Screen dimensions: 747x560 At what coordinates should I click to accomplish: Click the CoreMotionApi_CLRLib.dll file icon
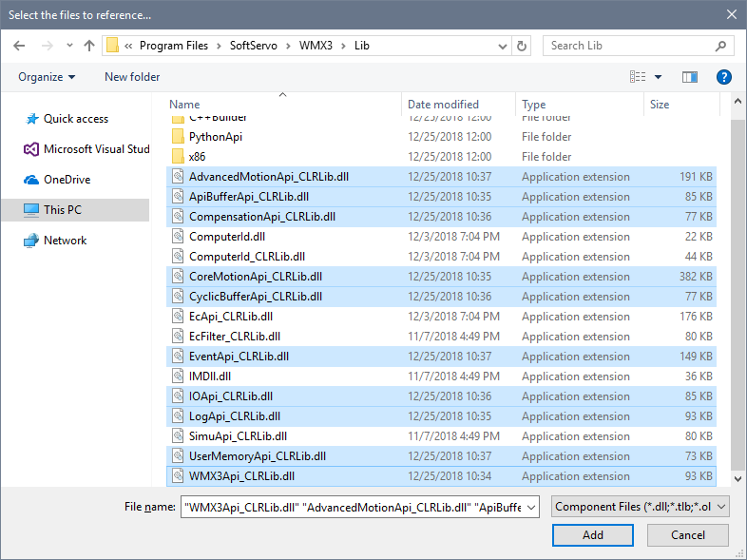click(178, 277)
